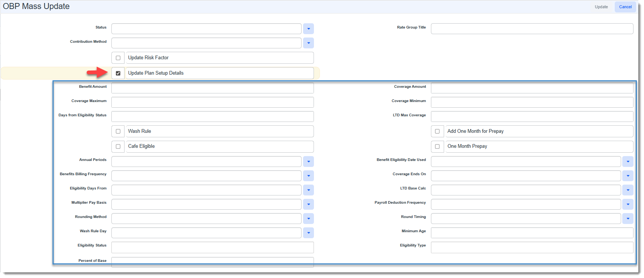
Task: Open Payroll Deduction Frequency dropdown
Action: click(x=627, y=204)
